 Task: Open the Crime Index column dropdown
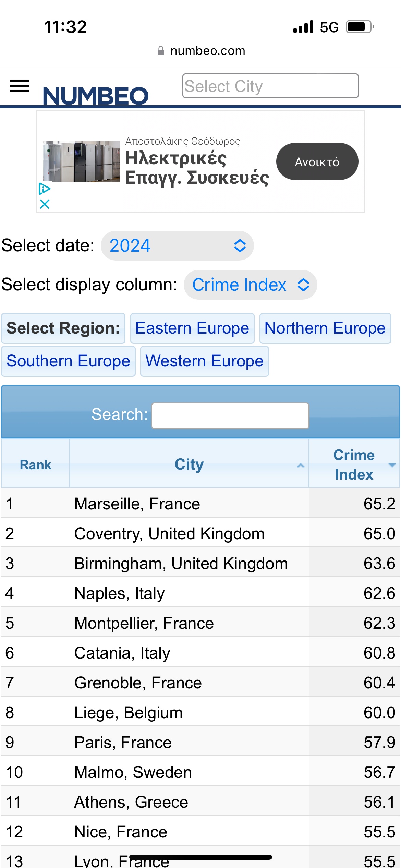[250, 285]
